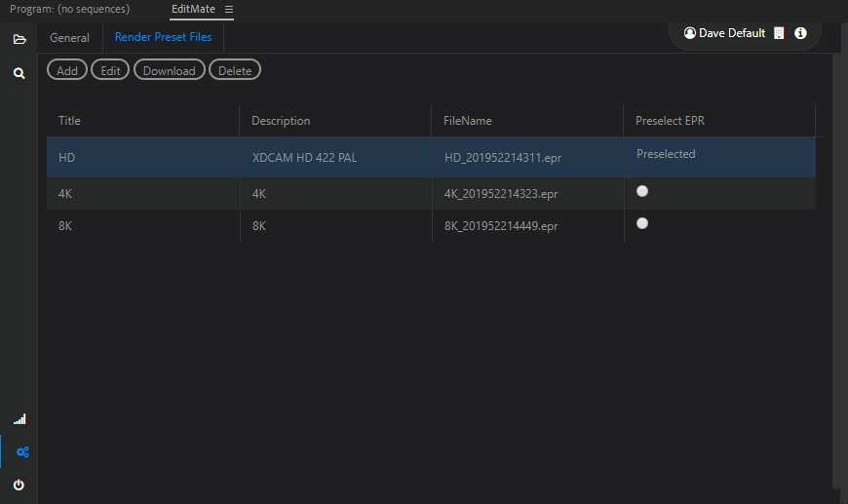Click the vertical scrollbar on the right
Image resolution: width=848 pixels, height=504 pixels.
[837, 270]
